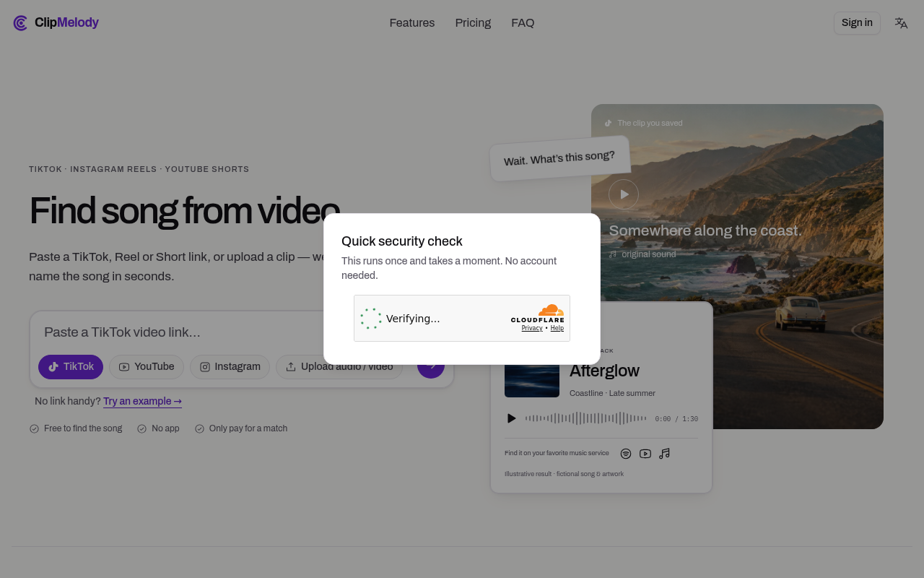924x578 pixels.
Task: Click the Verifying spinner in security check
Action: click(x=371, y=319)
